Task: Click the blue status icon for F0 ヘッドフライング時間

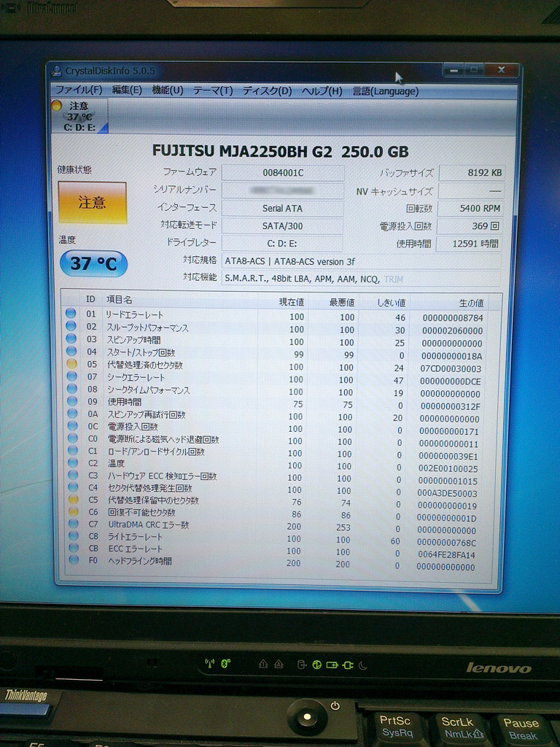Action: click(x=74, y=560)
